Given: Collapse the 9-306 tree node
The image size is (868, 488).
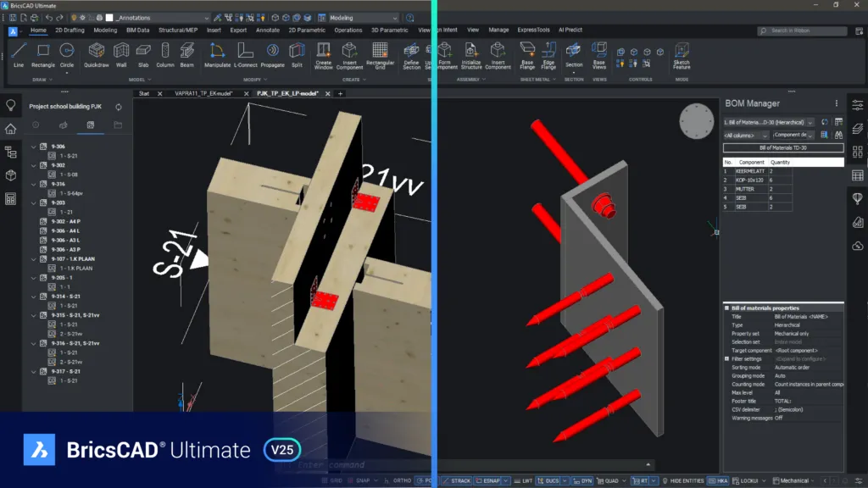Looking at the screenshot, I should (34, 147).
